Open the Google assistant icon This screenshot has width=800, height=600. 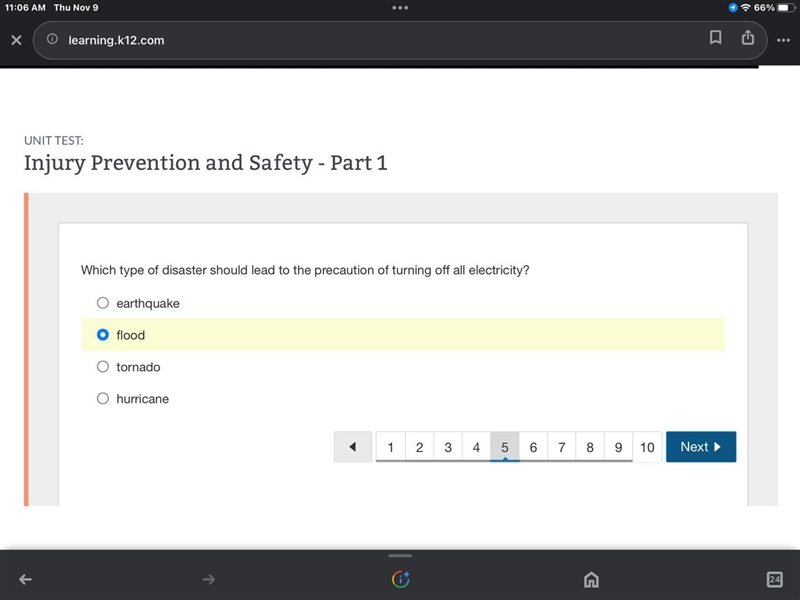pyautogui.click(x=401, y=579)
